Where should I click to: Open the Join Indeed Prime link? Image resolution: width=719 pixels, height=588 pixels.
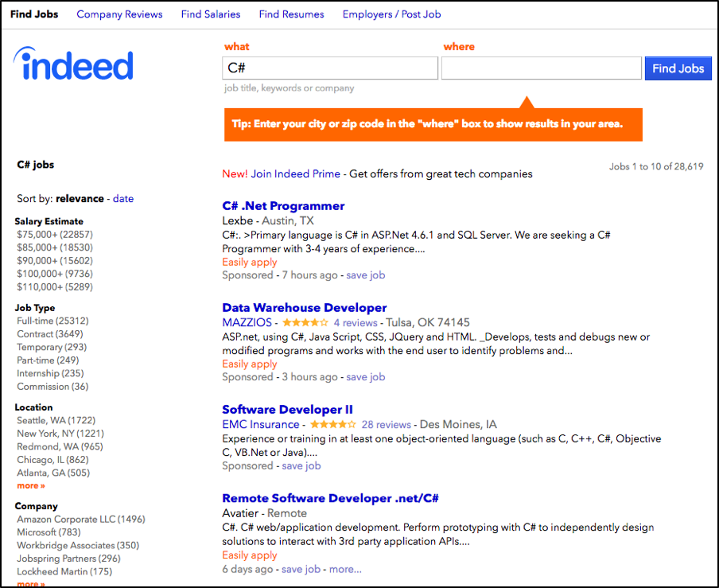point(295,173)
